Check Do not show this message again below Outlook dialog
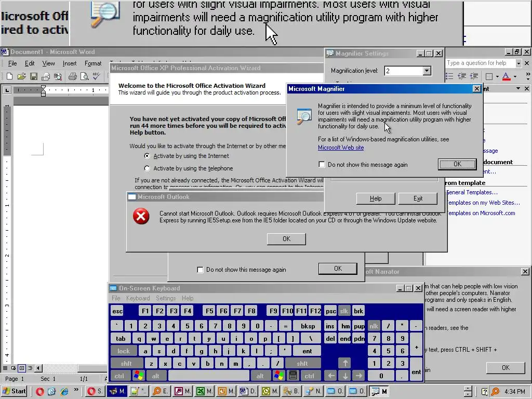Viewport: 532px width, 399px height. [x=200, y=270]
